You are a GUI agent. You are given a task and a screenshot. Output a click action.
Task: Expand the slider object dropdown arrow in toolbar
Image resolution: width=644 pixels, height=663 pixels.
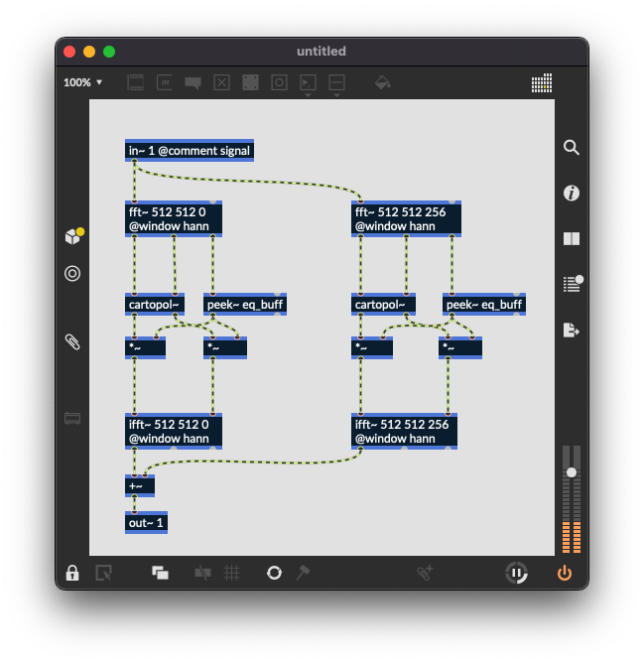coord(336,95)
